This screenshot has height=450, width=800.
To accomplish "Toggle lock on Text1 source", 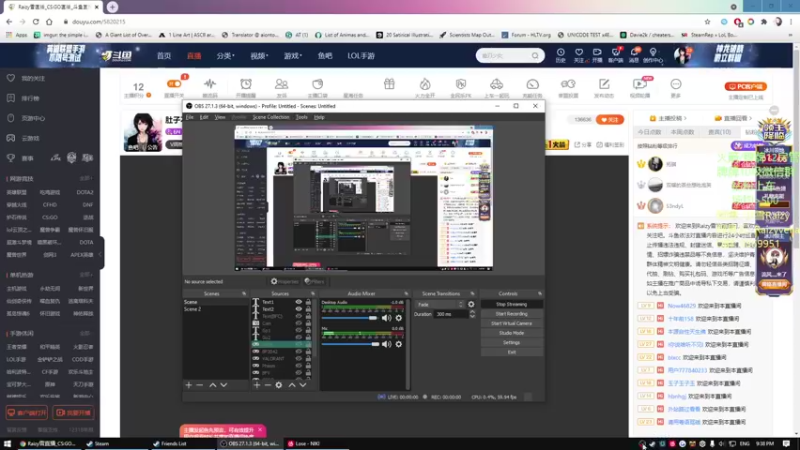I will (308, 302).
